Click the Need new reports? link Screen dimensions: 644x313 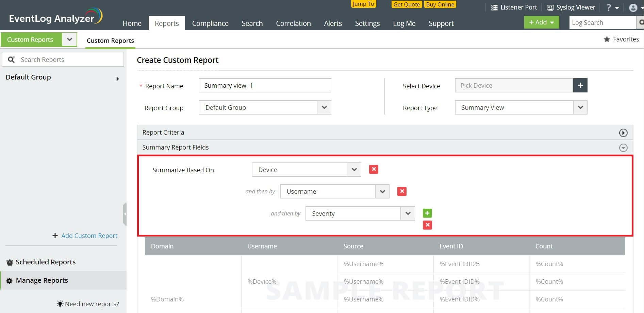[x=92, y=304]
